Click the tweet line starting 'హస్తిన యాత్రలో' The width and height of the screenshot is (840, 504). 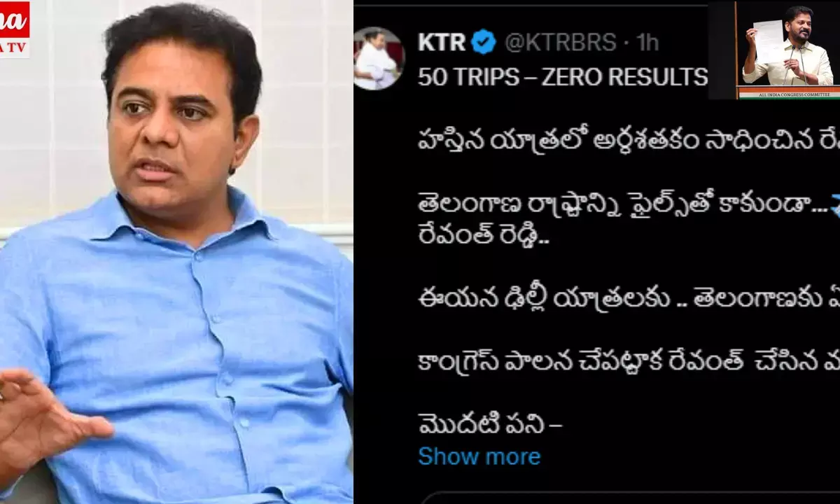629,143
